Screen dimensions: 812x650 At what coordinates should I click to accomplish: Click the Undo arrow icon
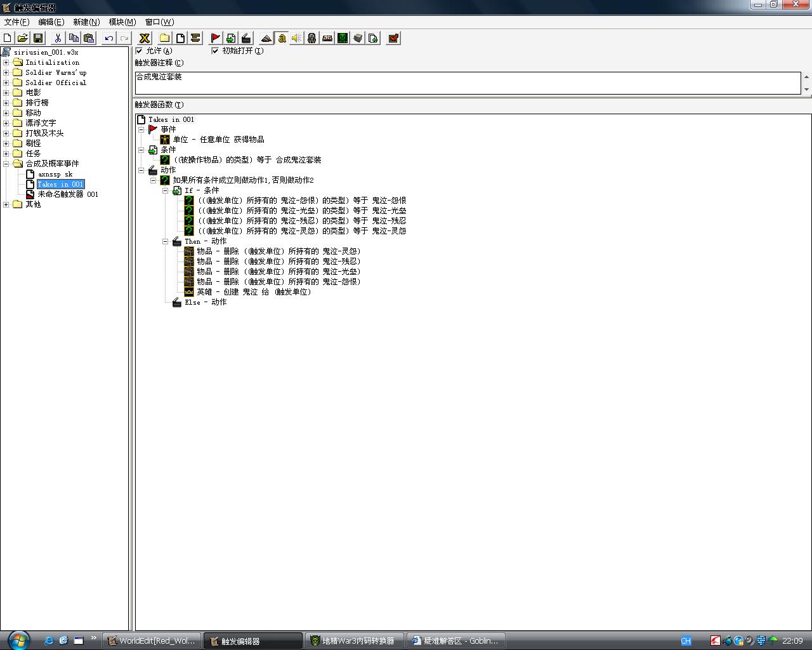click(x=109, y=38)
